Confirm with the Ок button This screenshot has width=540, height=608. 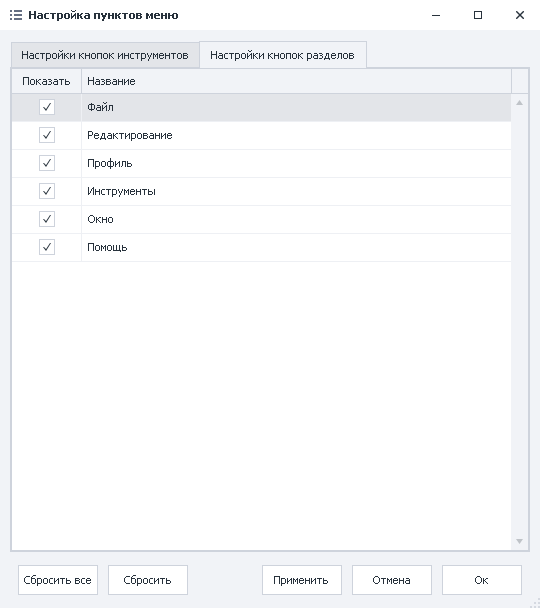481,580
